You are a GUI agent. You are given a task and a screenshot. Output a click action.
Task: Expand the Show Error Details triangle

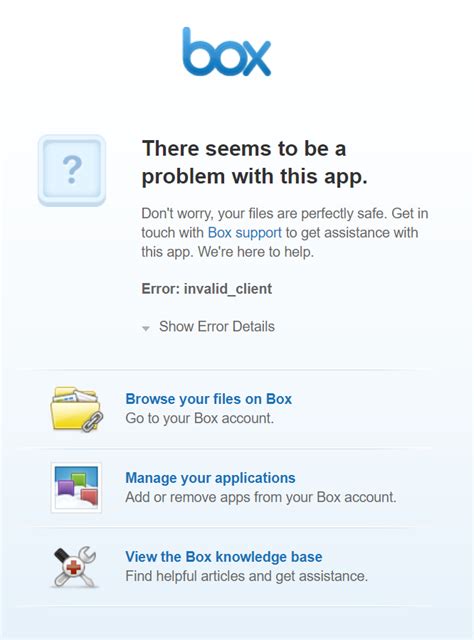[x=146, y=328]
